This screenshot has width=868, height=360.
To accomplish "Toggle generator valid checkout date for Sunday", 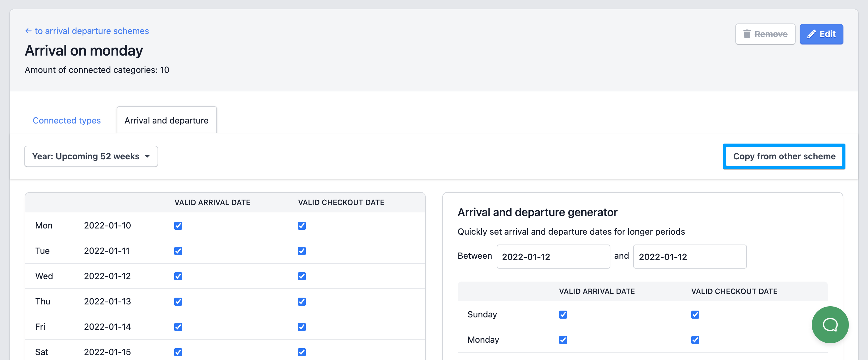I will pos(695,315).
